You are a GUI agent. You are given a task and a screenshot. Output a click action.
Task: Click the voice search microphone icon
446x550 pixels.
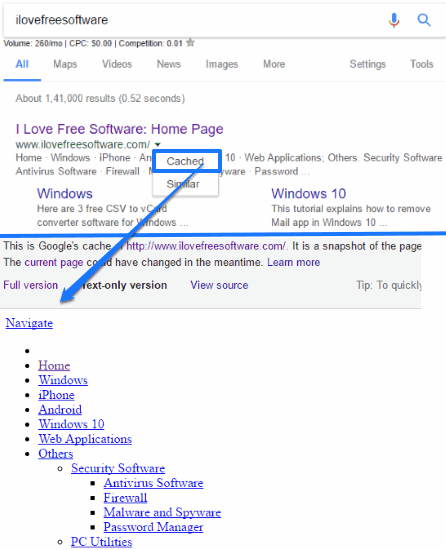click(x=394, y=20)
